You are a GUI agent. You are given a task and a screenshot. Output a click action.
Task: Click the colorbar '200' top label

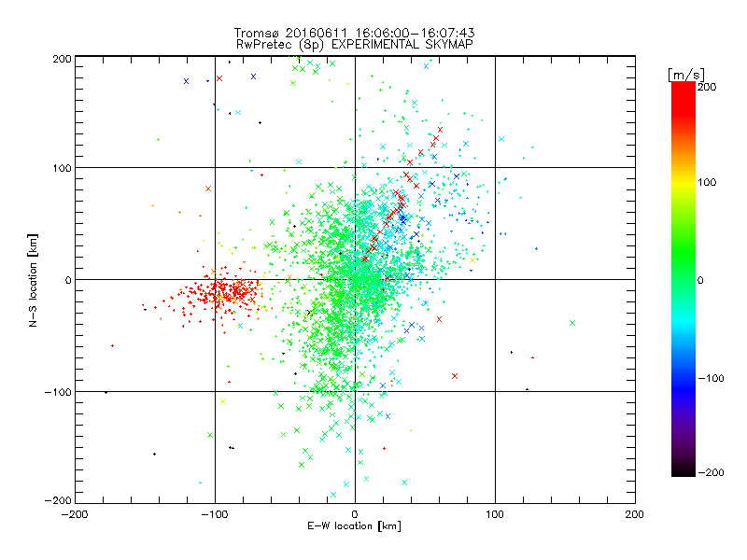point(707,87)
